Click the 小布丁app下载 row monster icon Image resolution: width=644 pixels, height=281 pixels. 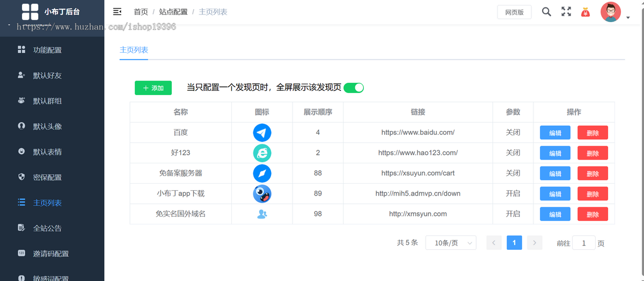(x=262, y=194)
